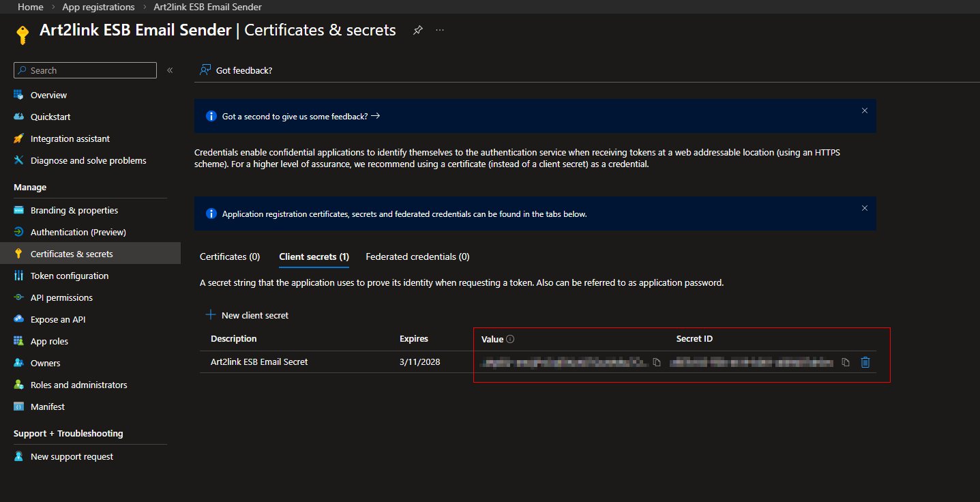Screen dimensions: 980x502
Task: Open Expose an API page
Action: [58, 319]
